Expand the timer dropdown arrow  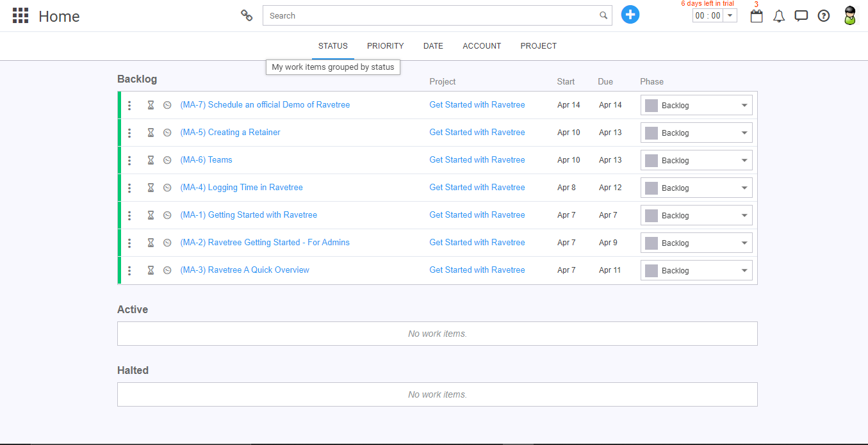coord(730,15)
